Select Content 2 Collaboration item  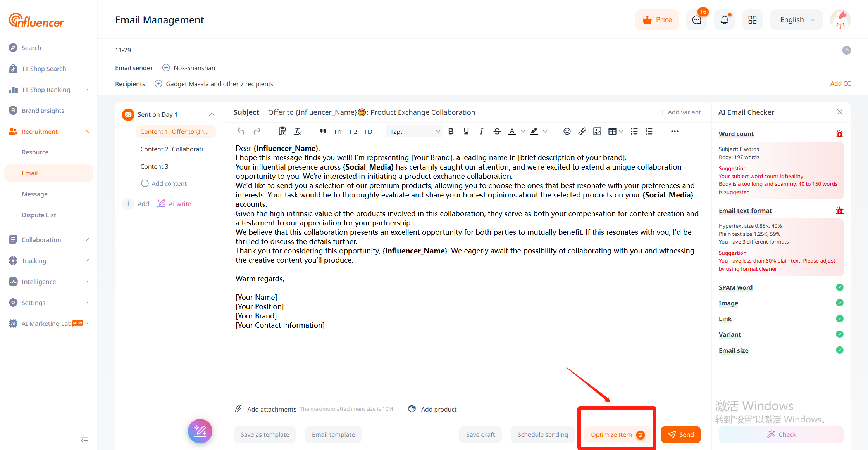[174, 149]
